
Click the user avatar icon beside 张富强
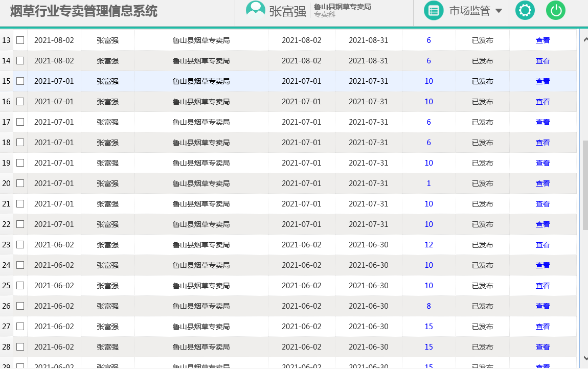click(x=255, y=10)
